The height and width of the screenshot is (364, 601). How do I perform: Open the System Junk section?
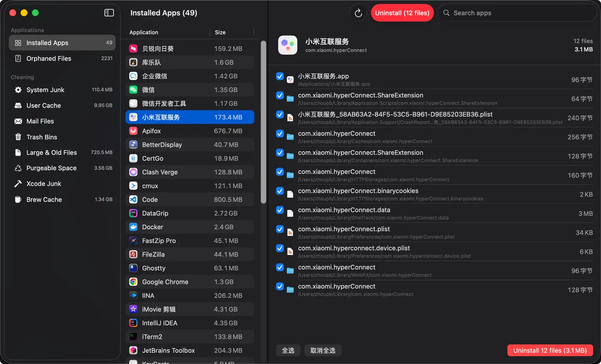tap(62, 90)
